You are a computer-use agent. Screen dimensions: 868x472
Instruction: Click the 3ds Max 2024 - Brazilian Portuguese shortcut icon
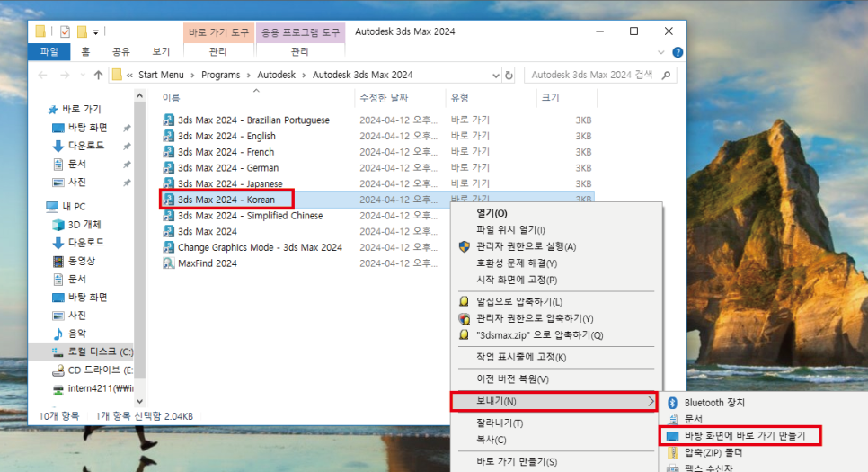tap(169, 120)
